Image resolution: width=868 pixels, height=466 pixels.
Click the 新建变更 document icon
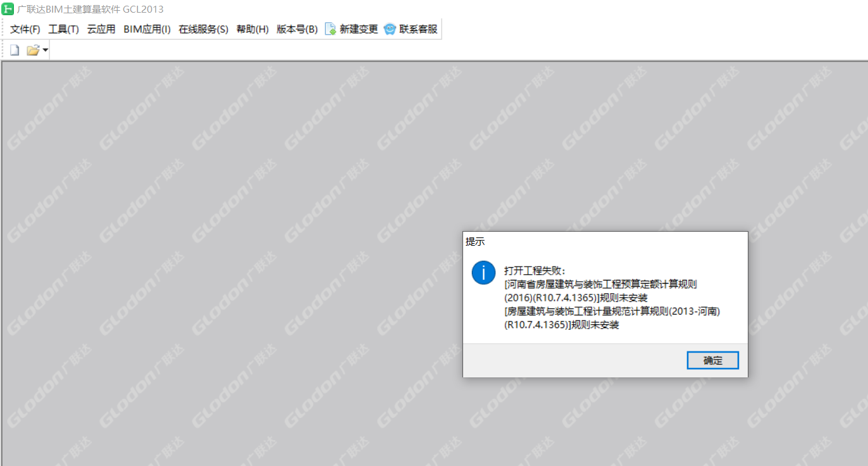[330, 29]
